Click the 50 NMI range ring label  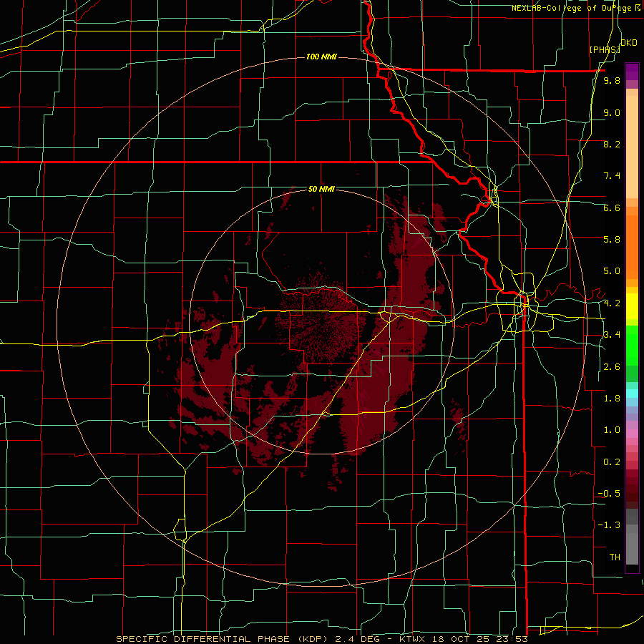point(321,189)
